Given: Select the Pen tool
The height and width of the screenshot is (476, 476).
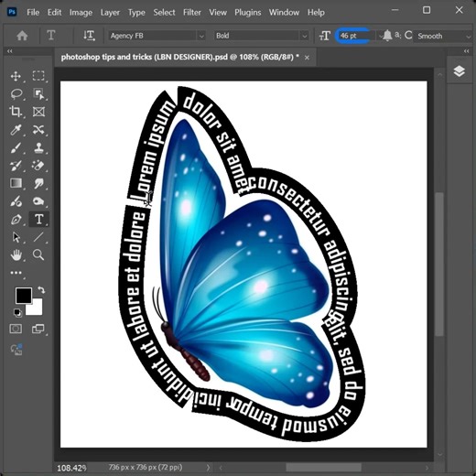Looking at the screenshot, I should [16, 219].
